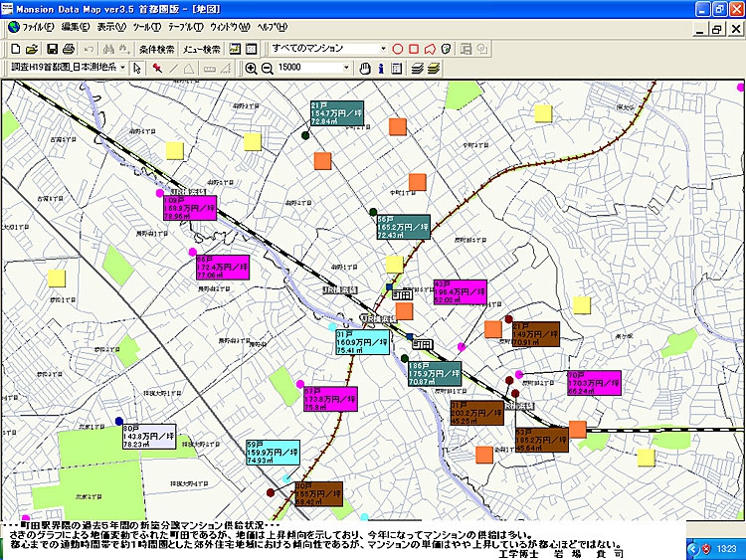746x560 pixels.
Task: Expand the 調査H19首都圏 coordinate dropdown
Action: (x=121, y=68)
